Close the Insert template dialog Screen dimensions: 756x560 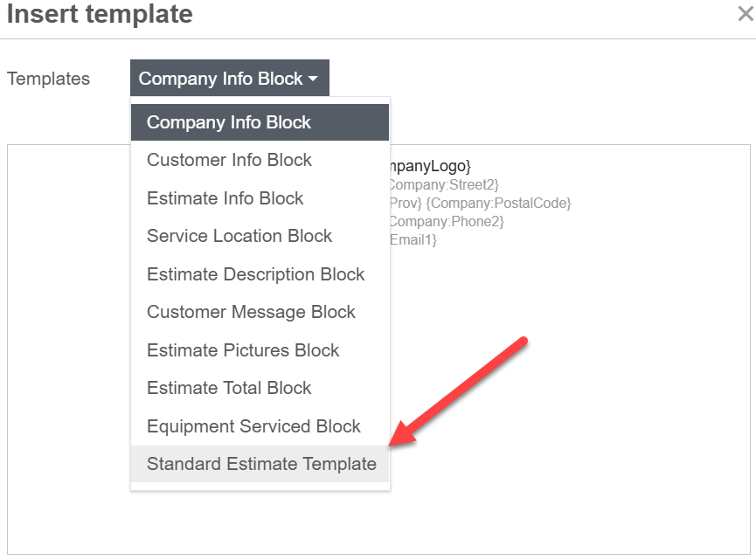(746, 14)
